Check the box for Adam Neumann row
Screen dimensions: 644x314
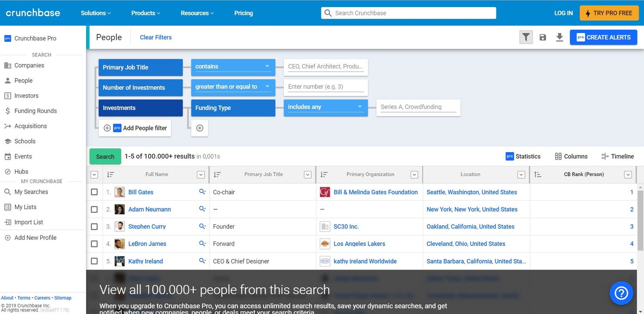click(94, 209)
